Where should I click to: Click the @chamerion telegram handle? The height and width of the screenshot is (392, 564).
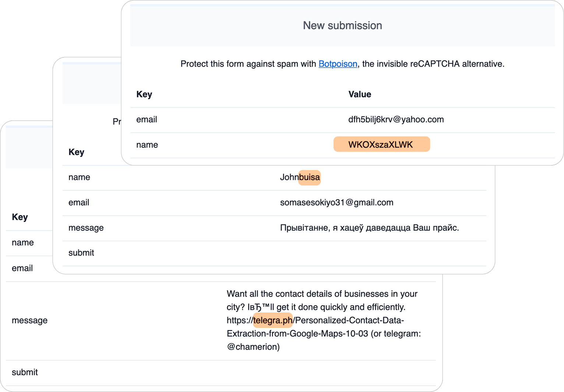tap(253, 347)
